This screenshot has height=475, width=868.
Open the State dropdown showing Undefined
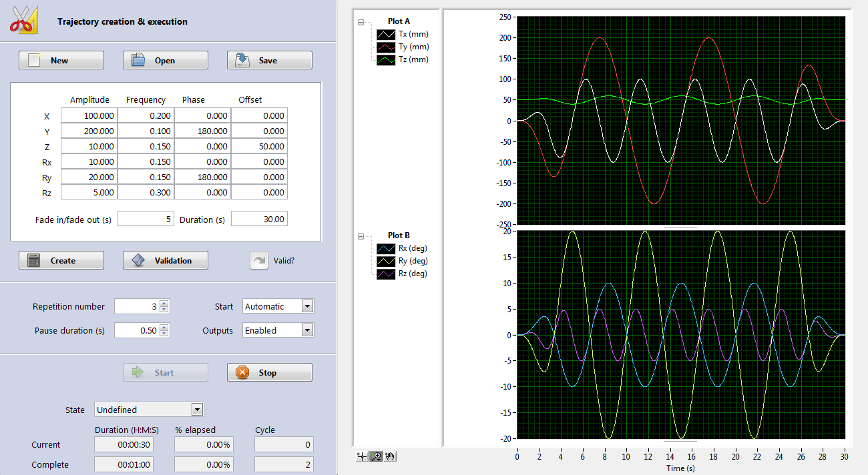[x=149, y=410]
